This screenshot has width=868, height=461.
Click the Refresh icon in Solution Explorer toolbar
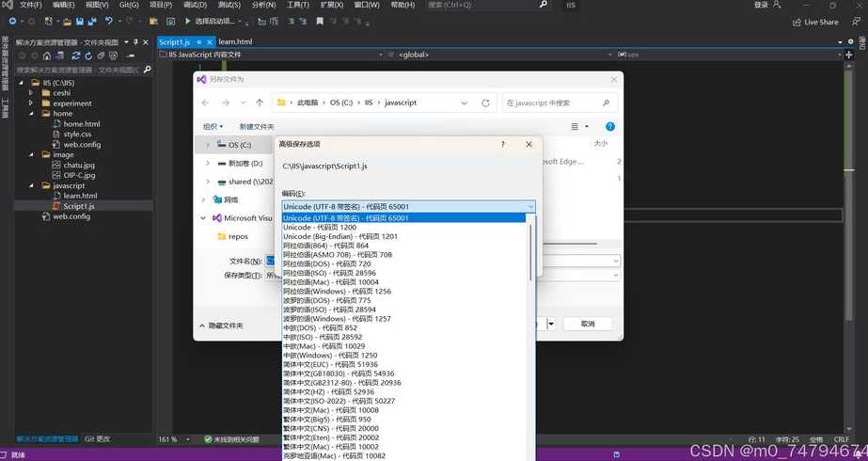pyautogui.click(x=88, y=56)
